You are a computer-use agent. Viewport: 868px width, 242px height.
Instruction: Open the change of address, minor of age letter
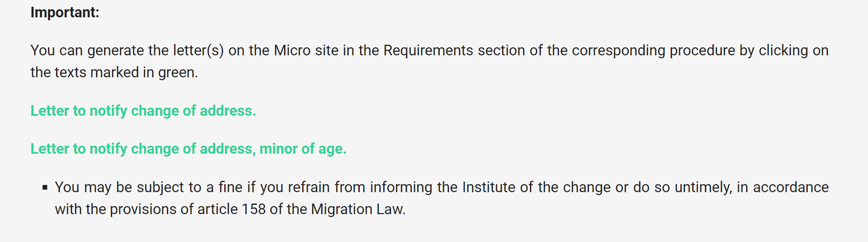click(x=188, y=149)
